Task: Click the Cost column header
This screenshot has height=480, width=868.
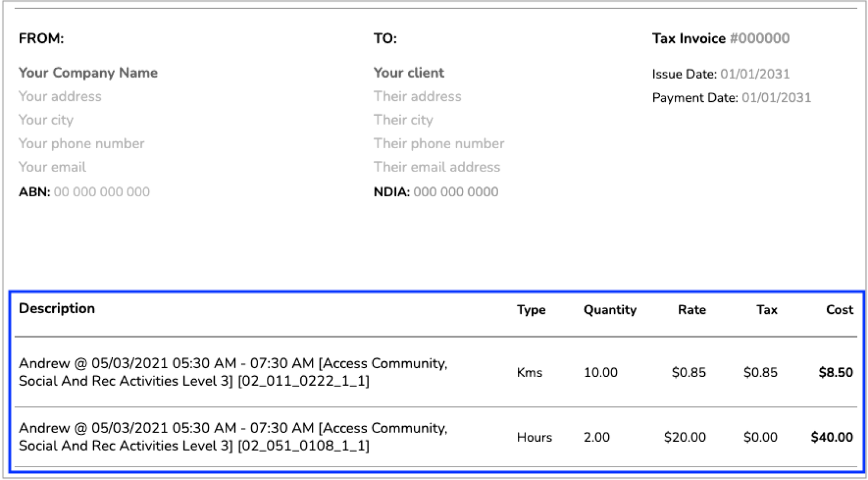Action: (x=840, y=310)
